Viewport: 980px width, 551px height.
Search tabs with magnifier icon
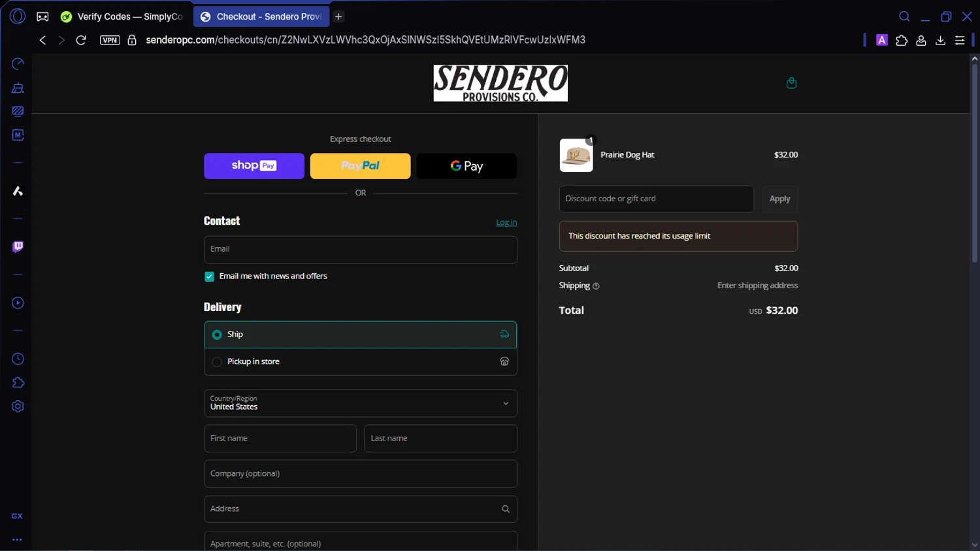[x=904, y=16]
